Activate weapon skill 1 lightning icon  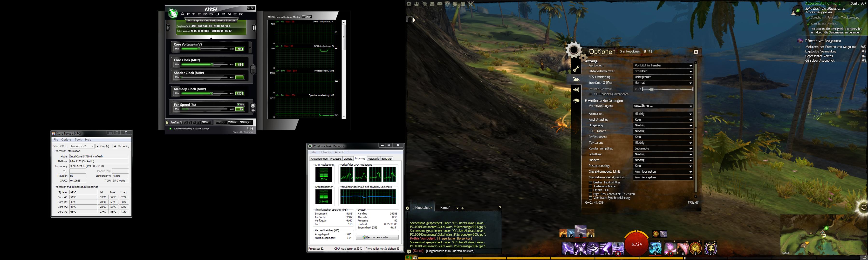568,248
